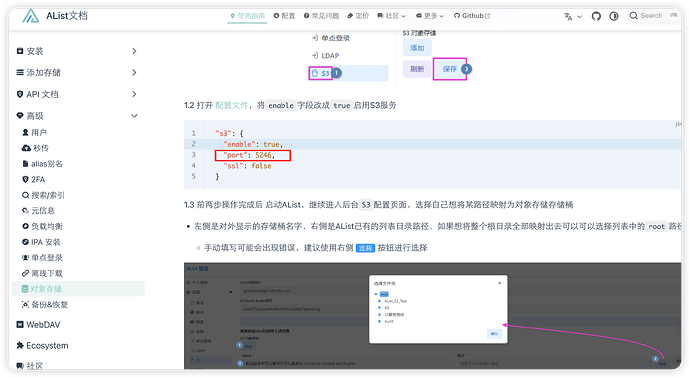The width and height of the screenshot is (690, 378).
Task: Open 离线下载 in the sidebar
Action: tap(42, 273)
